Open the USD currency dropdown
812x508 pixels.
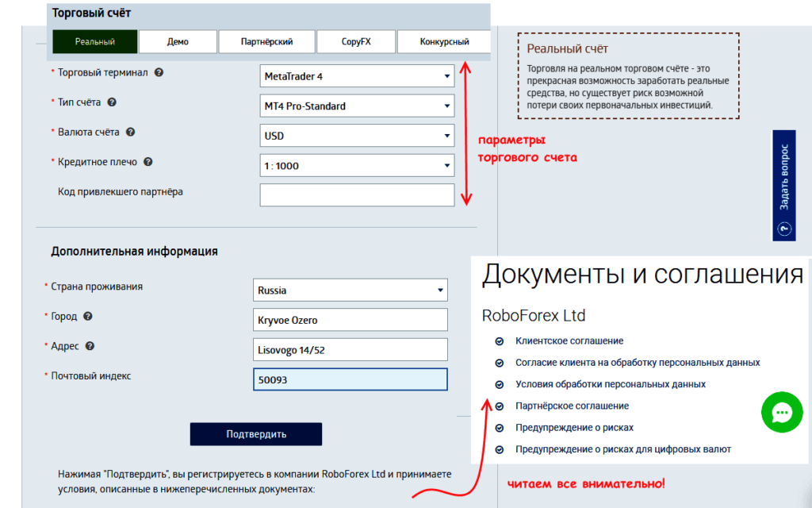[357, 136]
